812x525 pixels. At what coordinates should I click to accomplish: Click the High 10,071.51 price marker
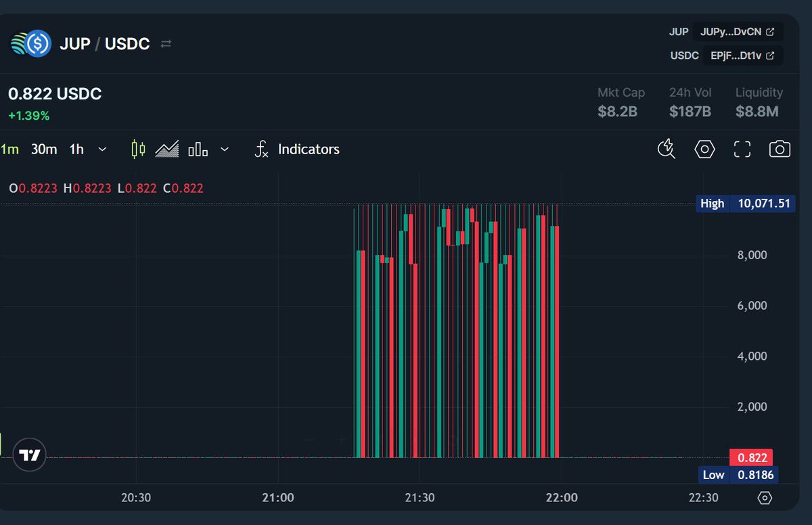click(x=745, y=203)
